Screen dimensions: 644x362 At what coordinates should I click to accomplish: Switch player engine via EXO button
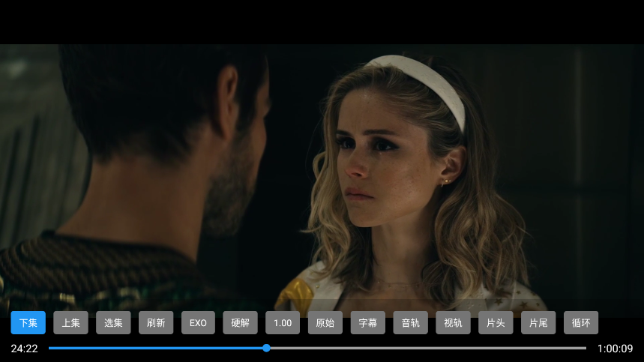point(198,322)
